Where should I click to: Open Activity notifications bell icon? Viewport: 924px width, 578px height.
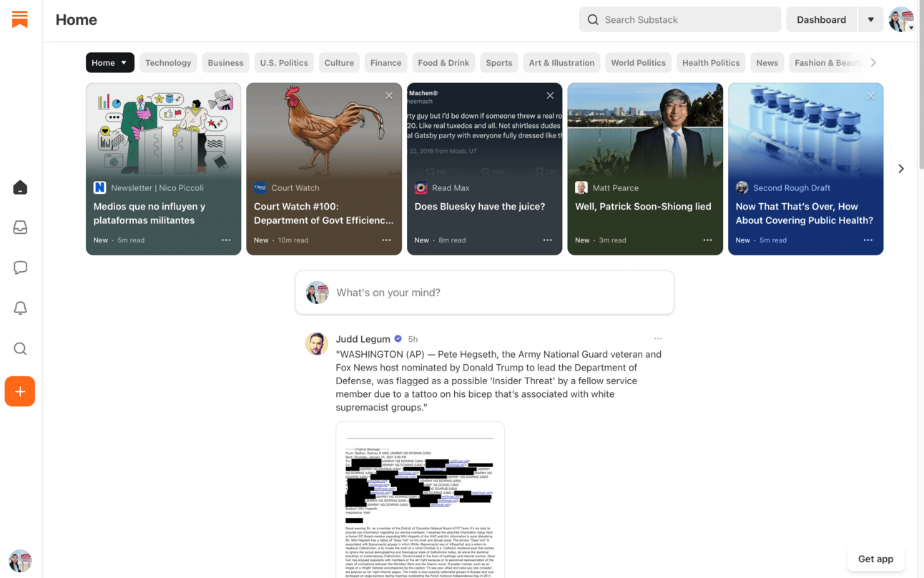pyautogui.click(x=20, y=308)
